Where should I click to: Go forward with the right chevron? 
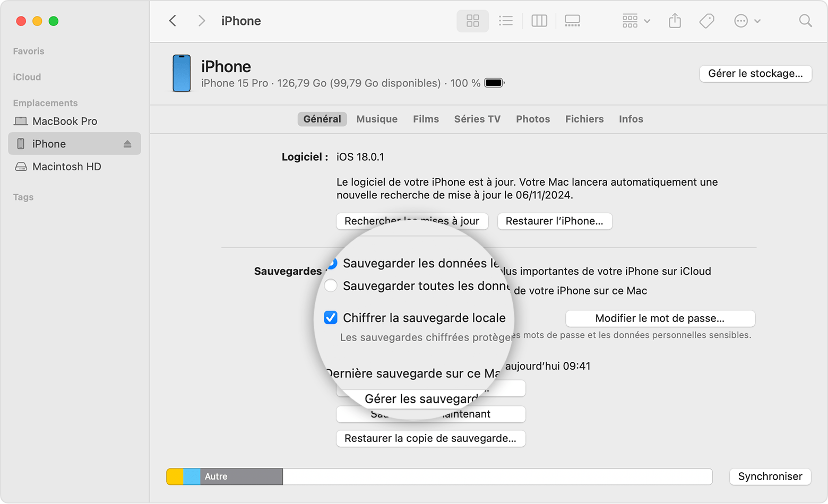pyautogui.click(x=201, y=21)
